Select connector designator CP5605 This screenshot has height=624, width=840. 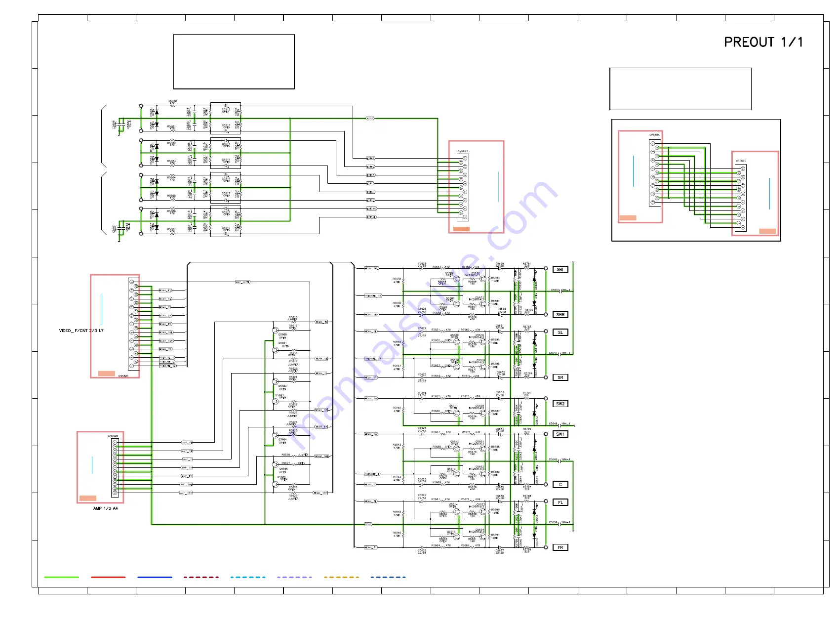[x=741, y=161]
